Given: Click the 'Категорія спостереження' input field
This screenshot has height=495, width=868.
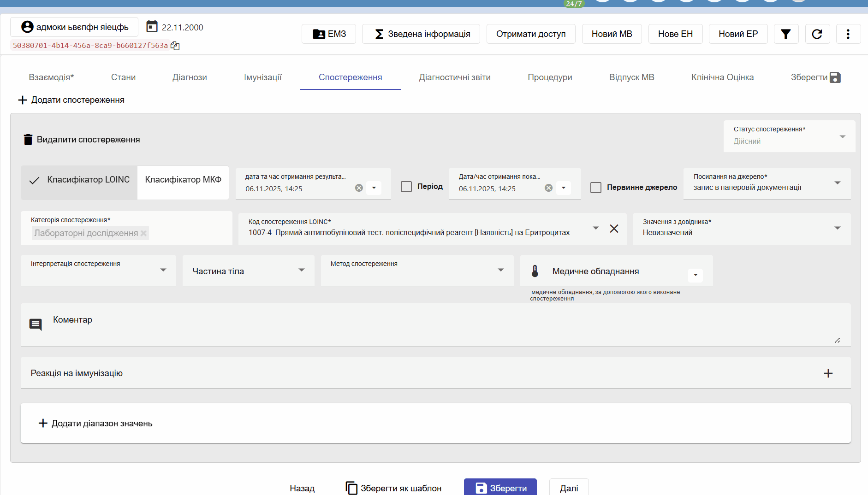Looking at the screenshot, I should pyautogui.click(x=126, y=228).
